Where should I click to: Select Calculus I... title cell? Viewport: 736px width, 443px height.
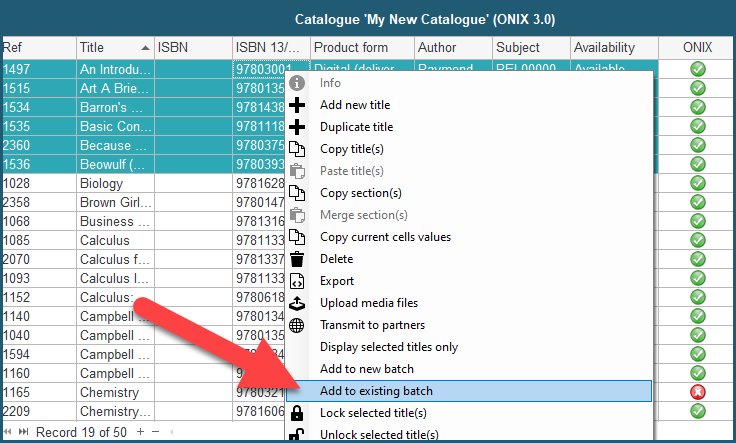pyautogui.click(x=115, y=278)
